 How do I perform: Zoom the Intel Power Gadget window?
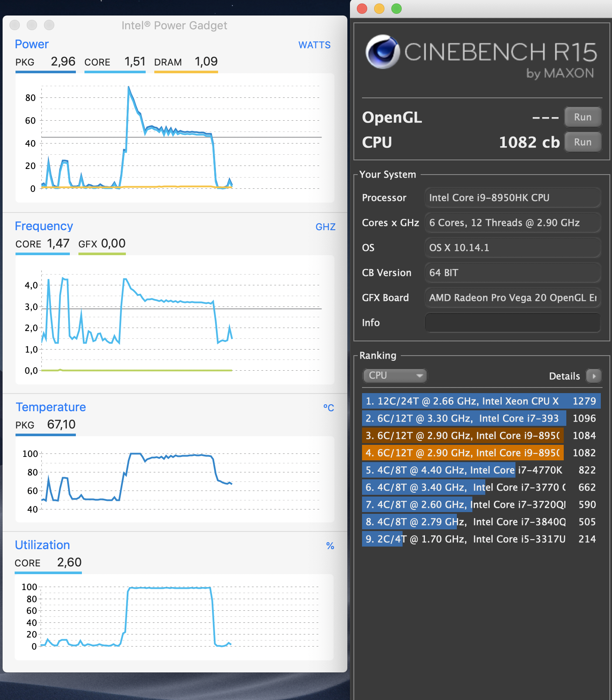(49, 25)
